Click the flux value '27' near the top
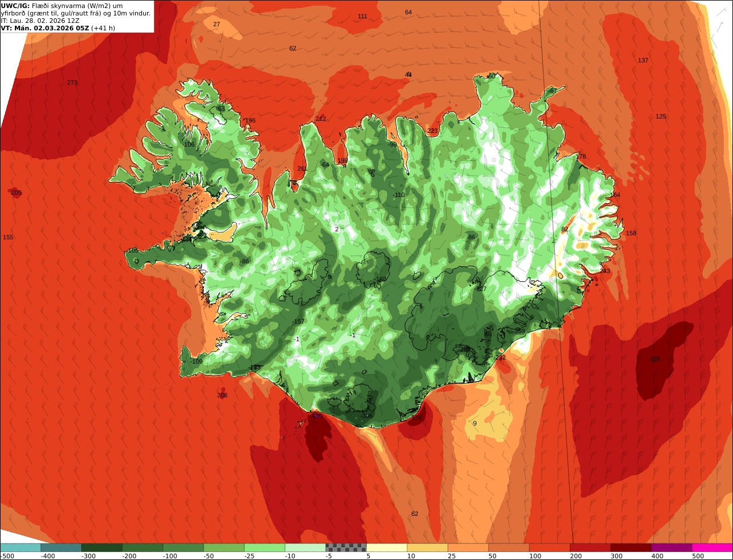 (216, 24)
